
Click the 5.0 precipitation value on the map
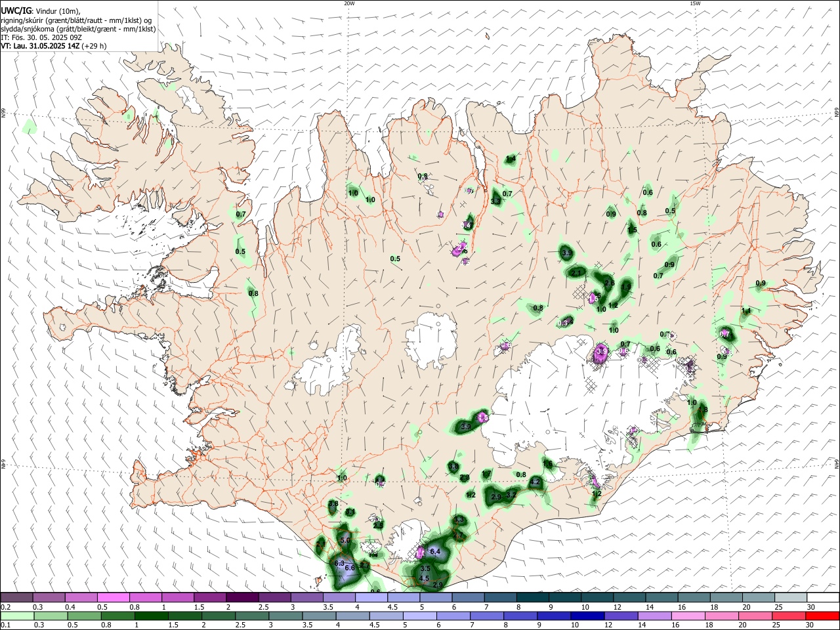point(346,539)
